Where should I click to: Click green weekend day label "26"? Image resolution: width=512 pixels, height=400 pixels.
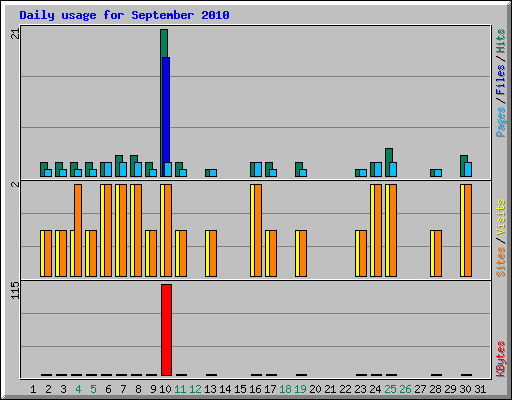405,389
